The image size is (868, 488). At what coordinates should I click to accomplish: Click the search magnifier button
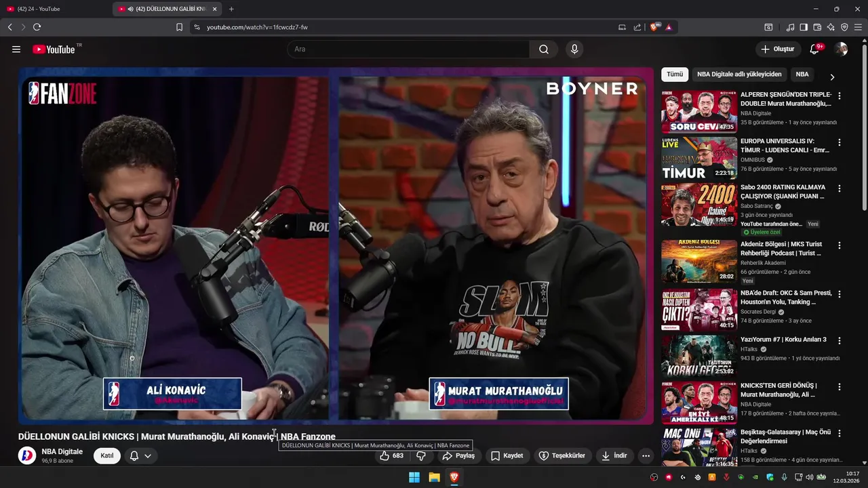[x=544, y=49]
